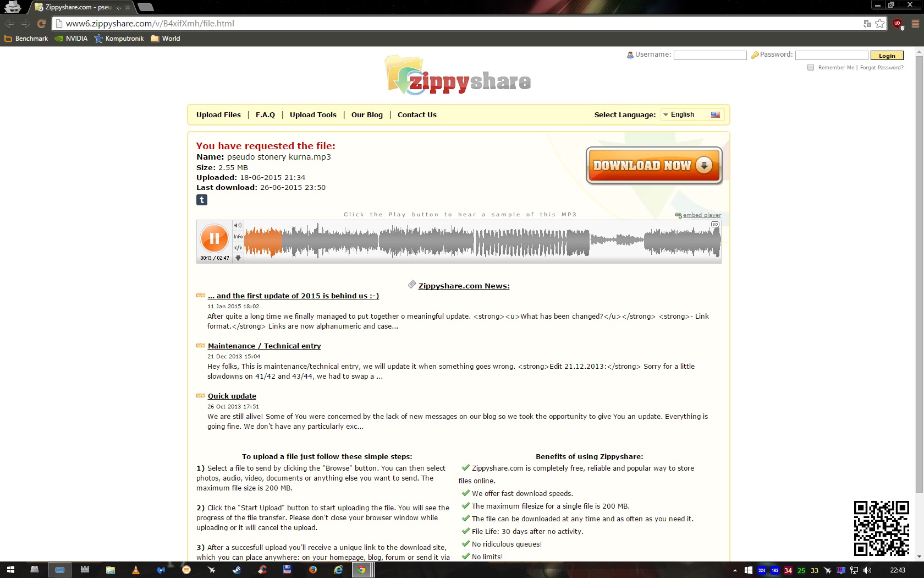This screenshot has height=578, width=924.
Task: Open the Upload Files menu item
Action: (x=218, y=114)
